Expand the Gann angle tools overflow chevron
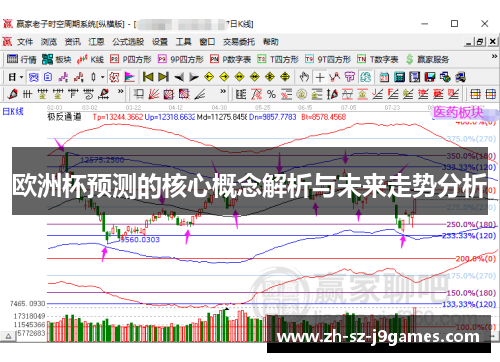 tap(223, 91)
